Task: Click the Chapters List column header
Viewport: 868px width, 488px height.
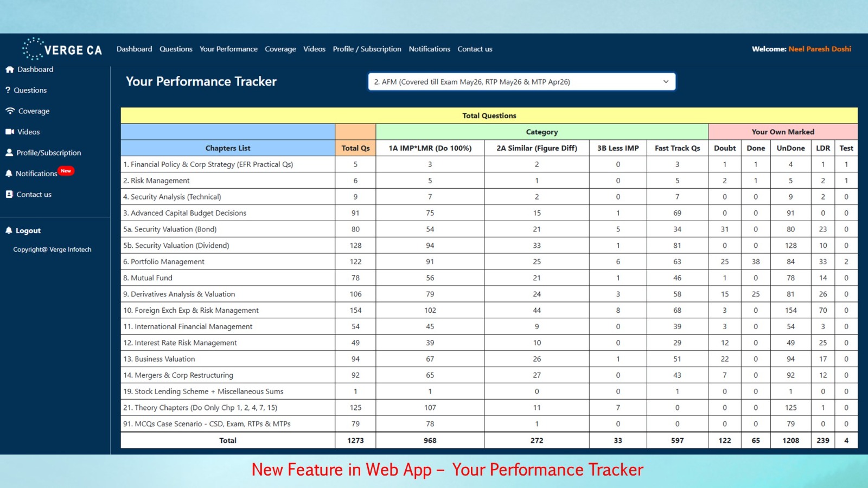Action: pos(228,148)
